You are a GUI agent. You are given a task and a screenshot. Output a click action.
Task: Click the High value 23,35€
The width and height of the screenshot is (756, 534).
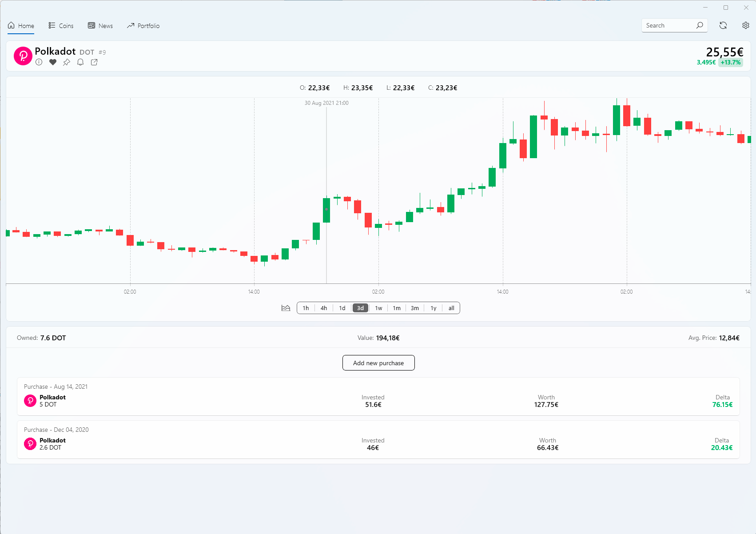362,88
